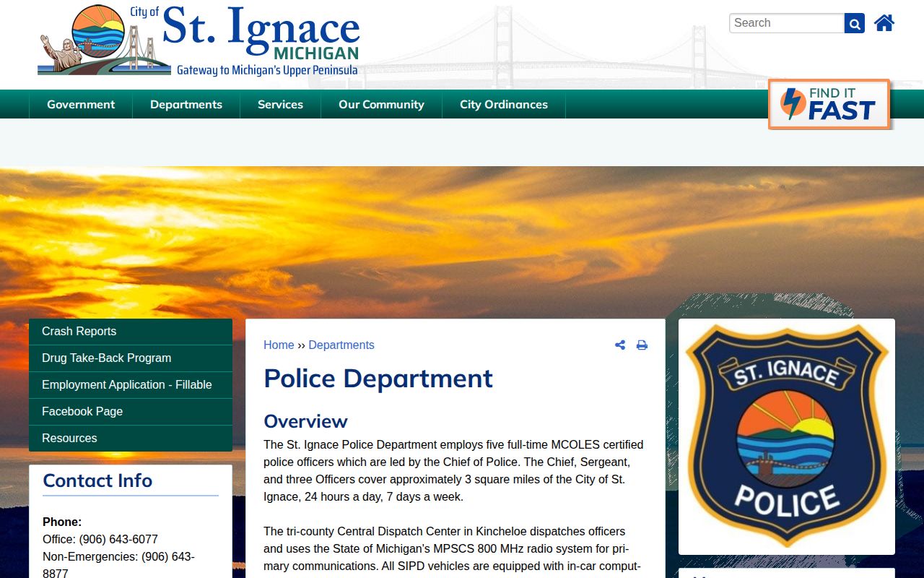Open the Government menu
This screenshot has width=924, height=578.
click(x=81, y=104)
